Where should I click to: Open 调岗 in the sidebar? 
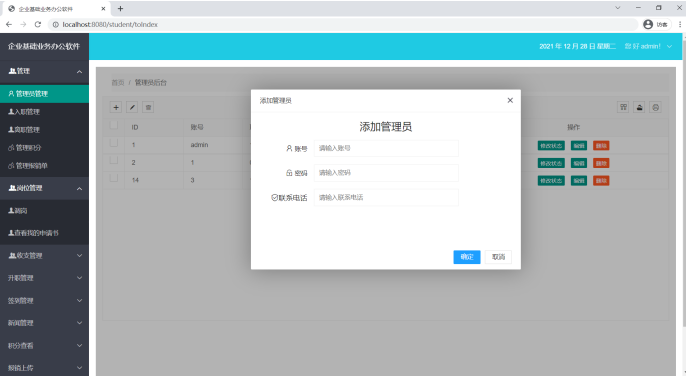[x=44, y=211]
